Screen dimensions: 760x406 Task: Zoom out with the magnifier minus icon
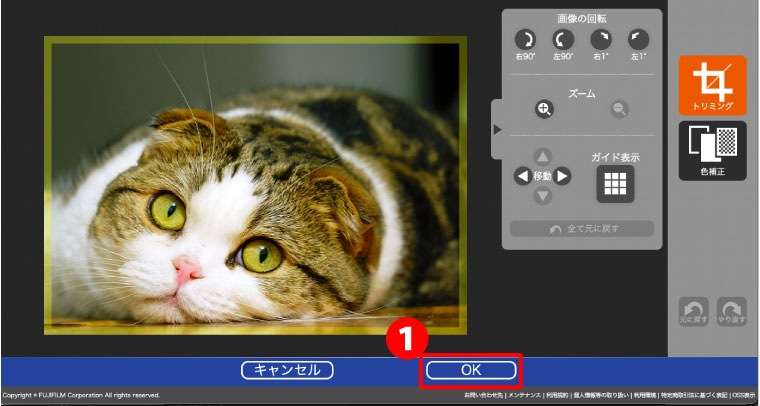[620, 110]
